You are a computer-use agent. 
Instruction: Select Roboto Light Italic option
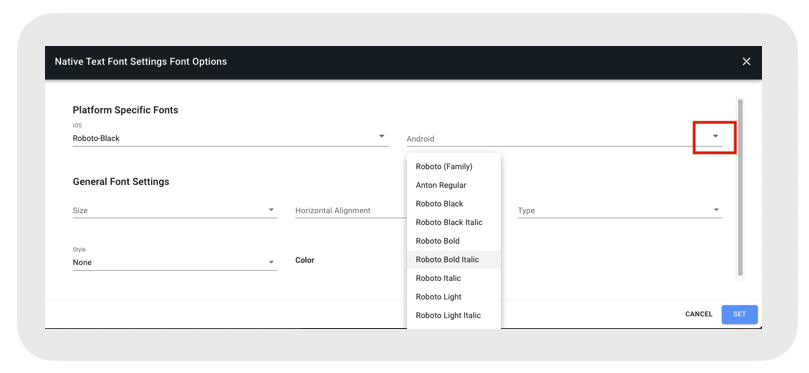(x=454, y=315)
